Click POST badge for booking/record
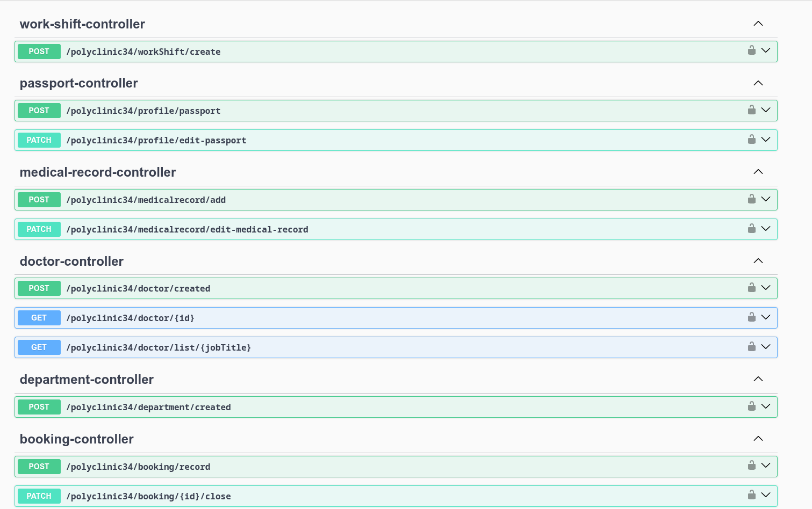Screen dimensions: 812x509 click(x=39, y=467)
